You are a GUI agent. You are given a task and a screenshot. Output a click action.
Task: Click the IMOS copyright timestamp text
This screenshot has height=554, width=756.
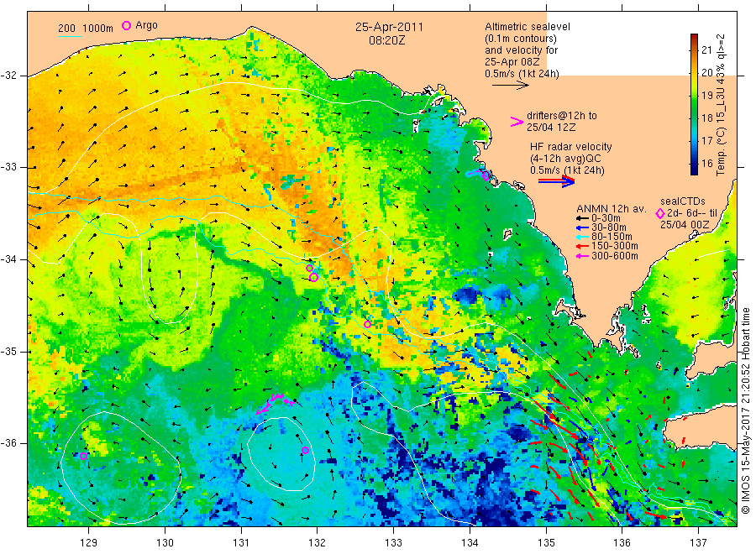click(746, 410)
